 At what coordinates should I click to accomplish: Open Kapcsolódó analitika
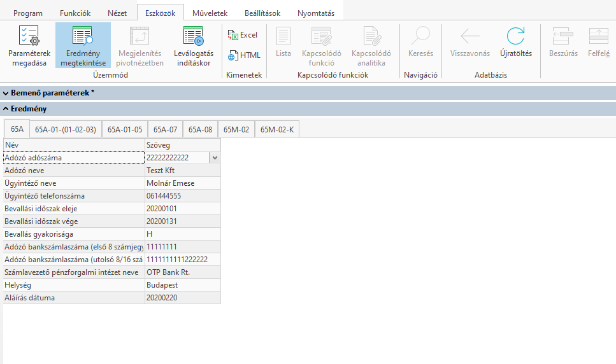(x=371, y=46)
